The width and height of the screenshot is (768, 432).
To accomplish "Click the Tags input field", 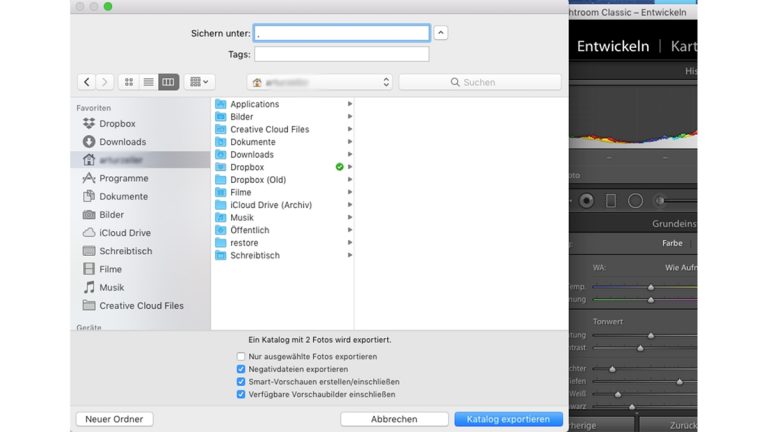I will (x=341, y=54).
